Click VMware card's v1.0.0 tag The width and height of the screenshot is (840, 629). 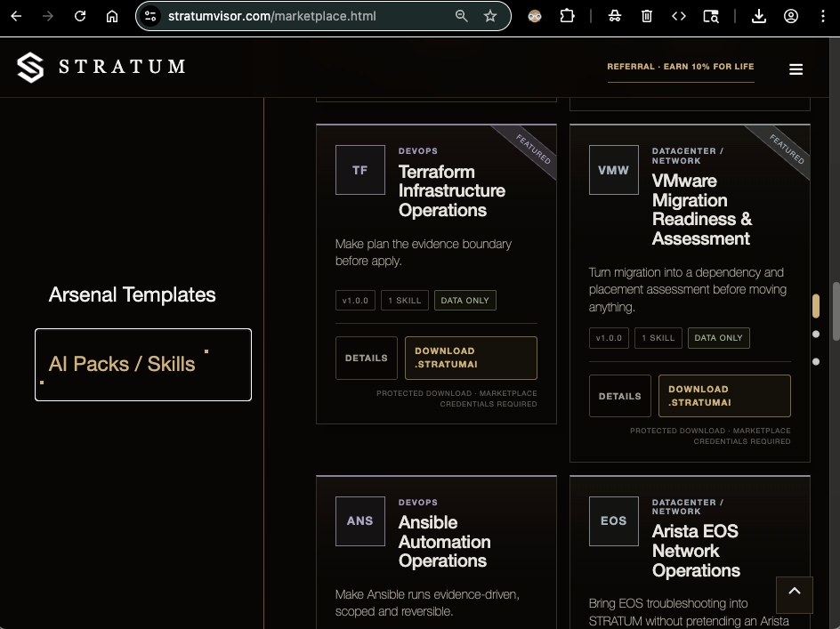(x=609, y=338)
